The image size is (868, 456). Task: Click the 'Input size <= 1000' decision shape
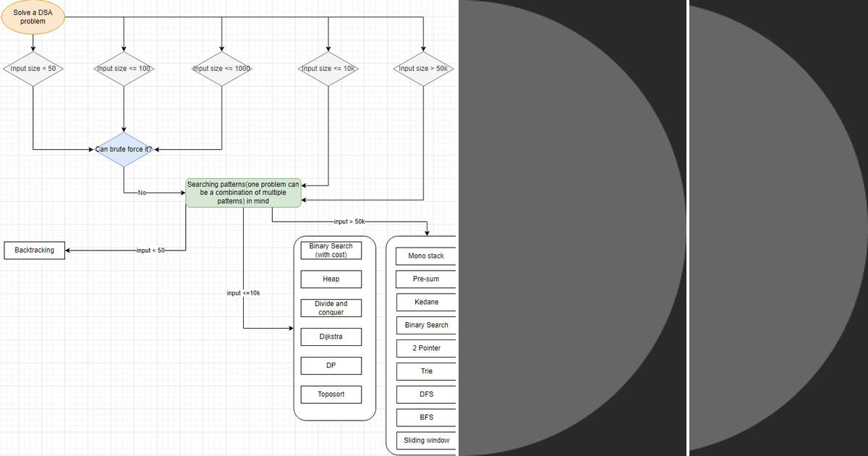pos(221,69)
